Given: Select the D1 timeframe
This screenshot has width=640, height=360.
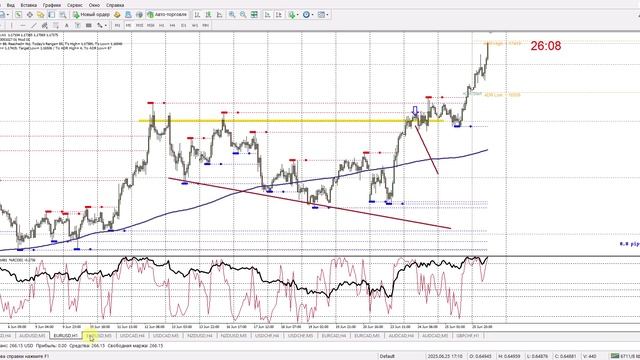Looking at the screenshot, I should [183, 25].
